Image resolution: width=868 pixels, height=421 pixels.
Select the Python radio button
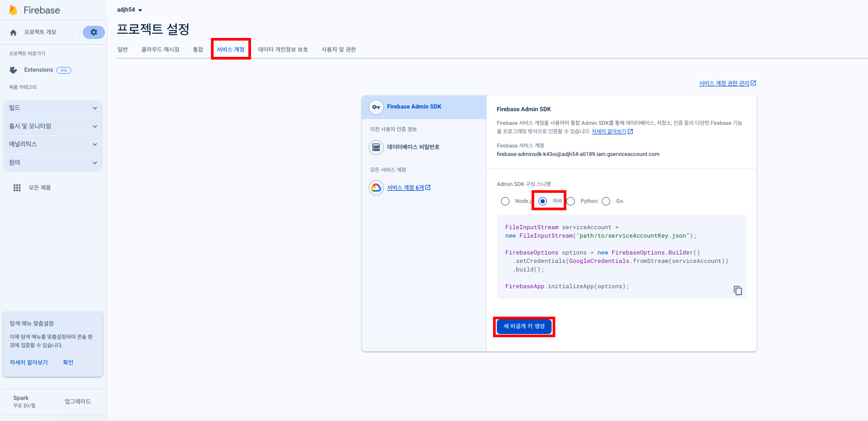pyautogui.click(x=571, y=201)
